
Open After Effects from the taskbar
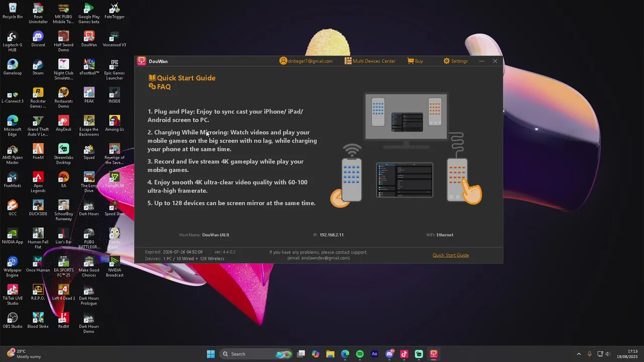pos(374,354)
